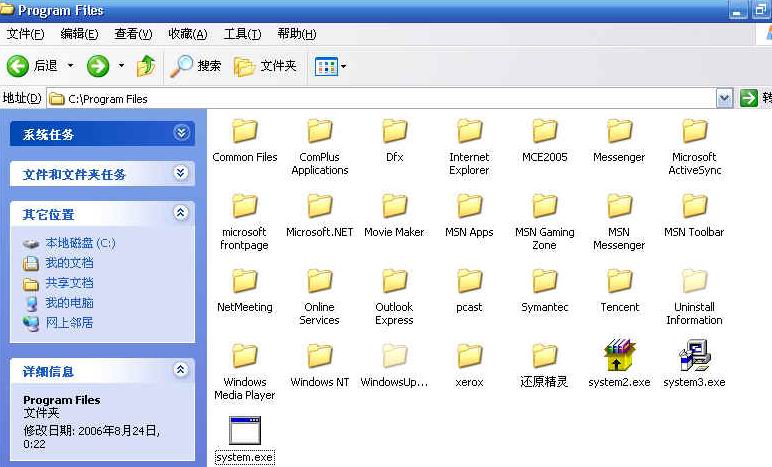Select the NetMeeting folder
Screen dimensions: 772x467
pos(245,290)
